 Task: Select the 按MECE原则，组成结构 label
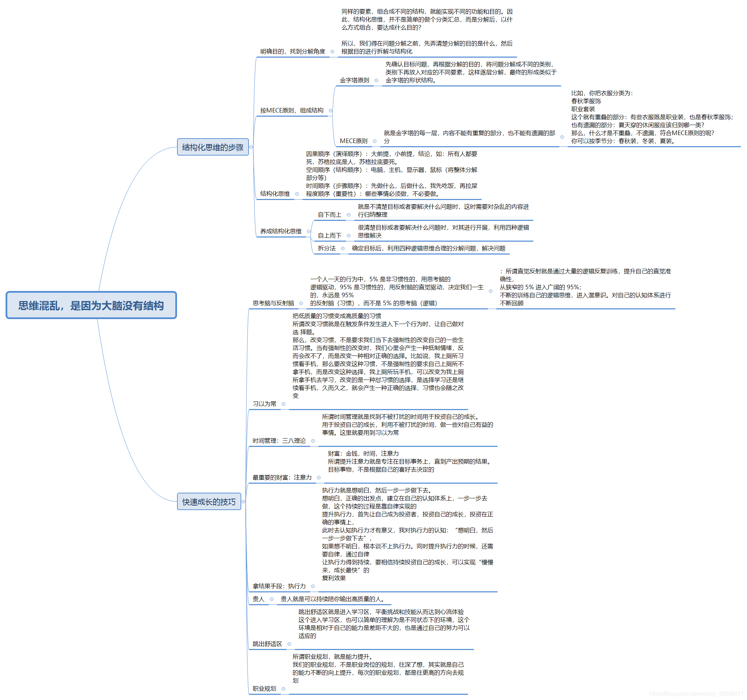point(292,110)
